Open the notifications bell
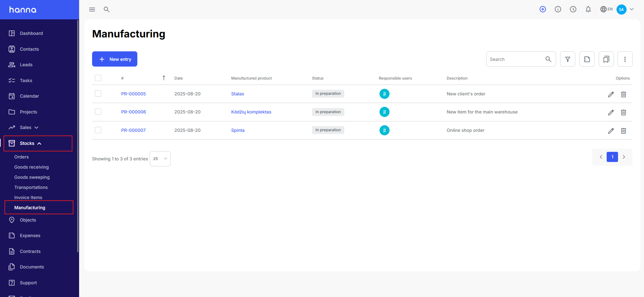The height and width of the screenshot is (297, 644). [x=588, y=9]
